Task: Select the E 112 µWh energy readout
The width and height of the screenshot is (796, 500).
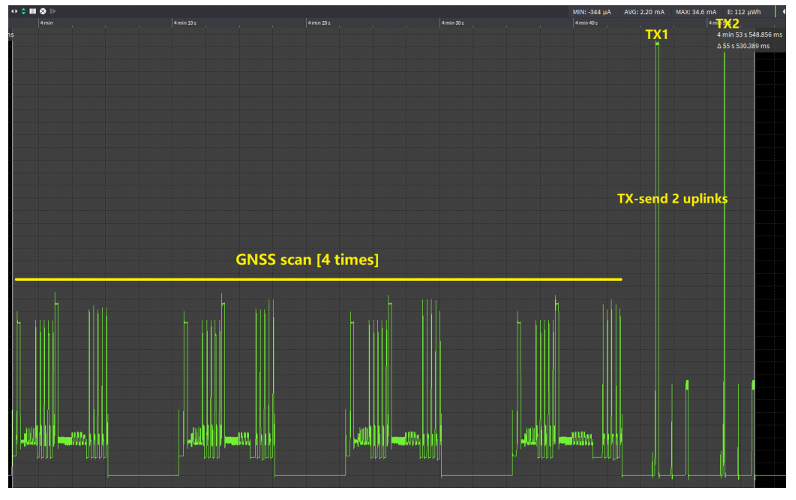Action: (745, 12)
